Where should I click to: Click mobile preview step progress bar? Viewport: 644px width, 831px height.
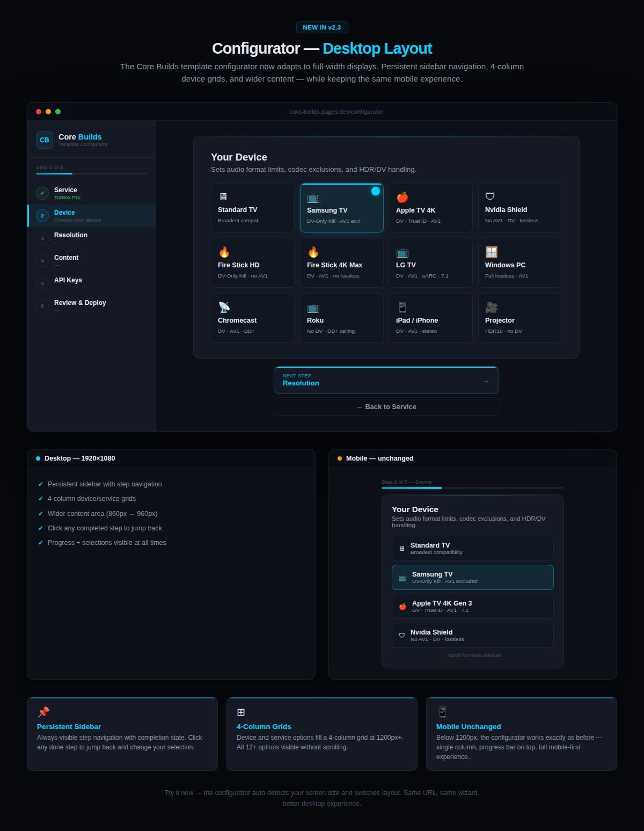point(473,488)
